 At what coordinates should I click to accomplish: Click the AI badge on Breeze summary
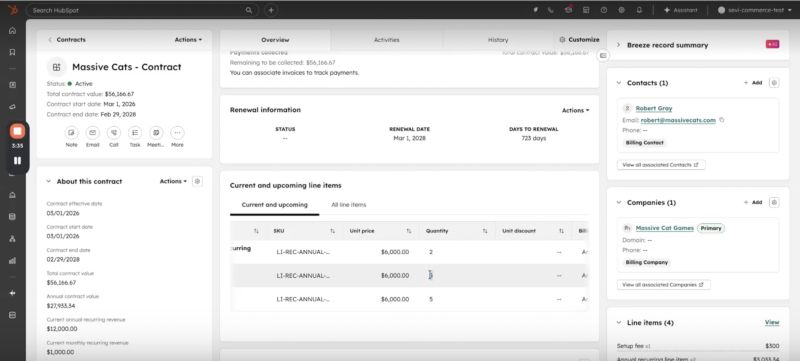pos(772,44)
